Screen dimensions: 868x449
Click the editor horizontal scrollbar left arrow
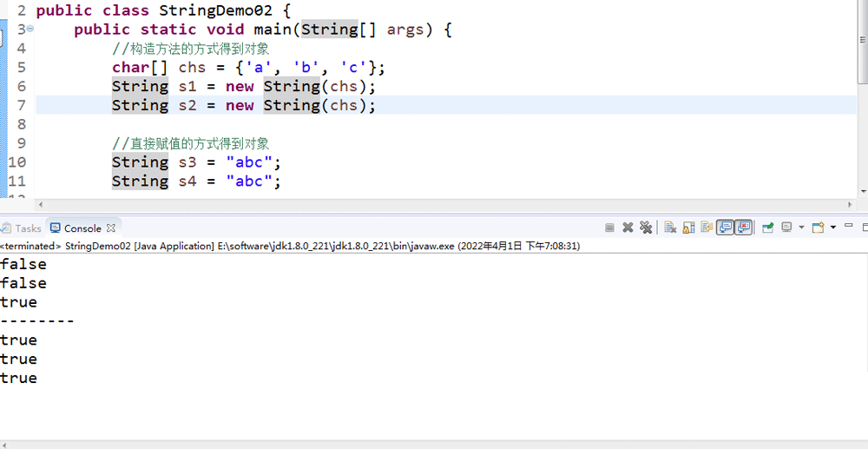(41, 205)
